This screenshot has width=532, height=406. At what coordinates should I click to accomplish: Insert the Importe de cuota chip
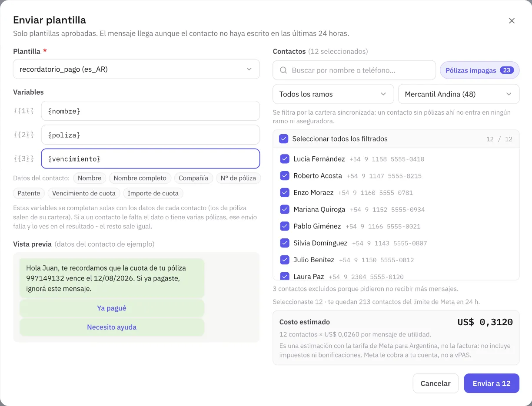coord(153,193)
